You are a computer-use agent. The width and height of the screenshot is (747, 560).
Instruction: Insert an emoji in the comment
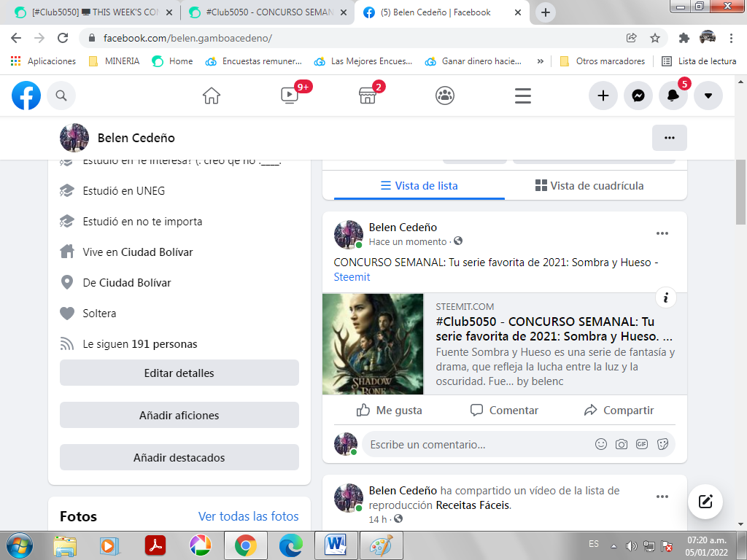click(601, 444)
